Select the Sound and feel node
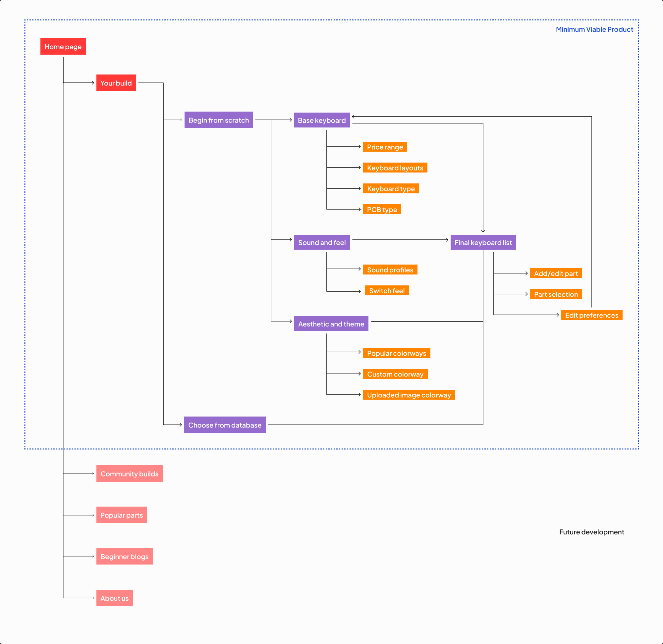 (x=321, y=242)
